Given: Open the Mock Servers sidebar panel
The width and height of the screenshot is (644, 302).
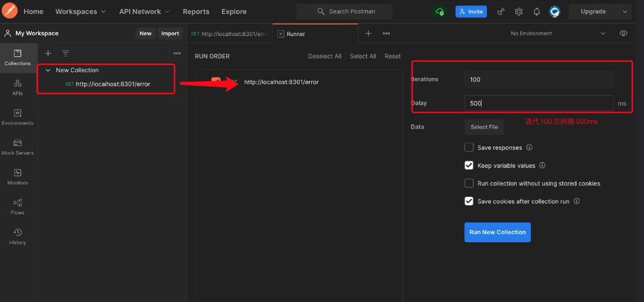Looking at the screenshot, I should point(18,147).
